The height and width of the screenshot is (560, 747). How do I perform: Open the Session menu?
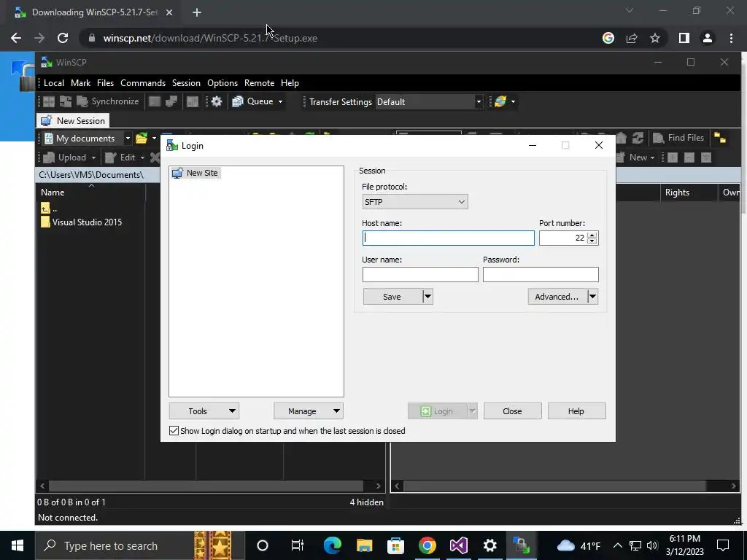click(x=186, y=83)
